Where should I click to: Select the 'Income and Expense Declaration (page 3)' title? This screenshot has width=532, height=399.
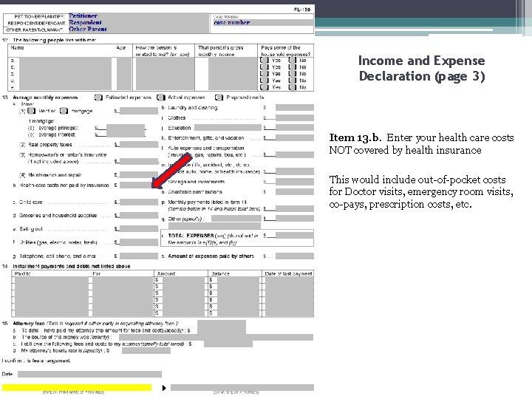[422, 68]
